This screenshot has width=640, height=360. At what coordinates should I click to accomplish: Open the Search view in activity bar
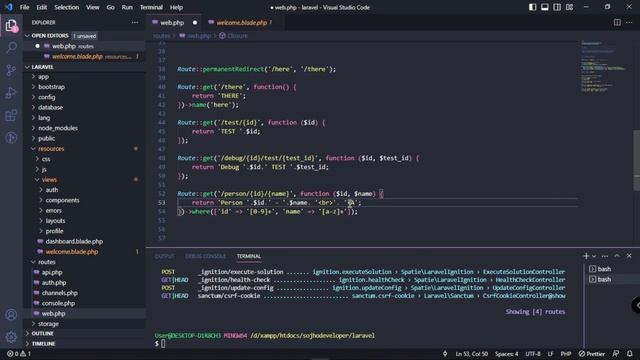point(11,47)
